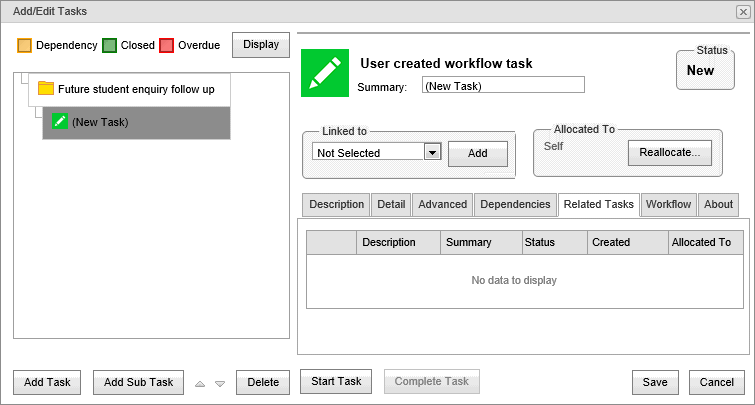Sort by the Description column header
This screenshot has height=405, width=755.
click(x=398, y=242)
